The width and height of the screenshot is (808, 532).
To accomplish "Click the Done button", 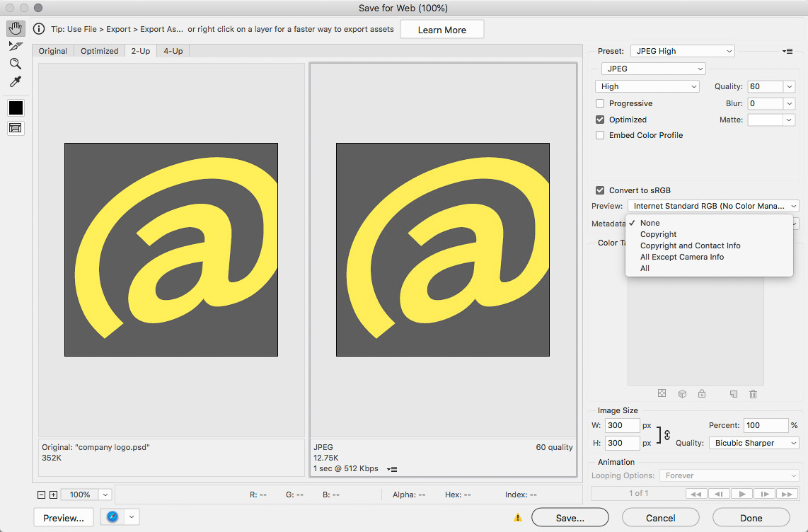I will click(751, 518).
